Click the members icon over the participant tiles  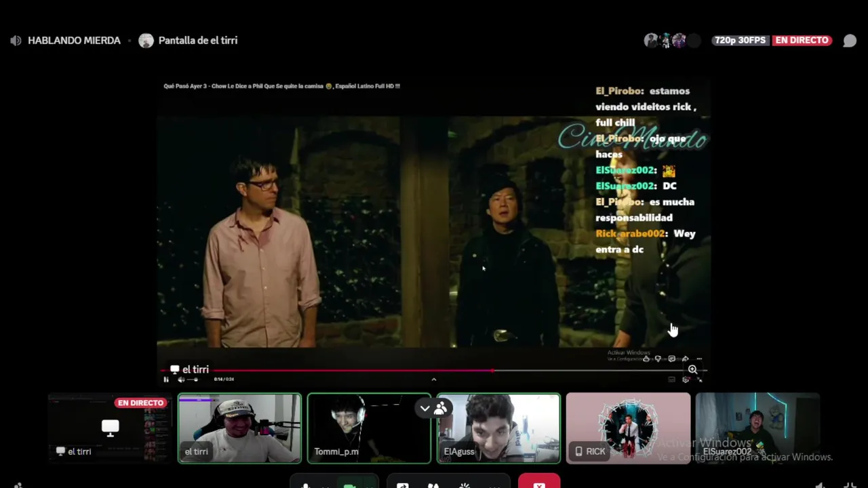coord(441,408)
